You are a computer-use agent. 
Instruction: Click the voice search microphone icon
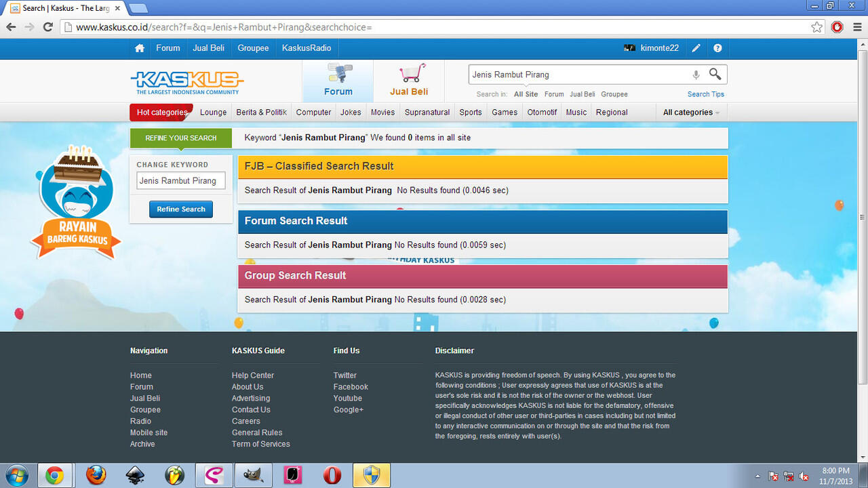[x=696, y=75]
